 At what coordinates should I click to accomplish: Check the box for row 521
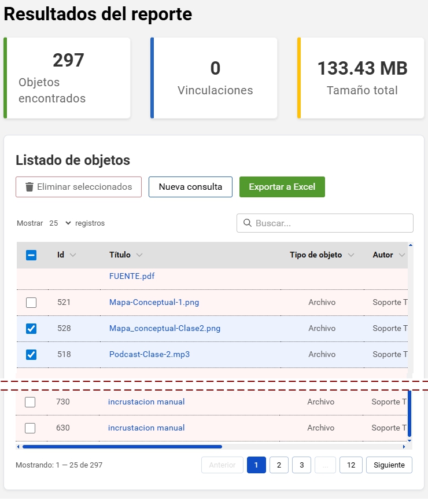(31, 303)
